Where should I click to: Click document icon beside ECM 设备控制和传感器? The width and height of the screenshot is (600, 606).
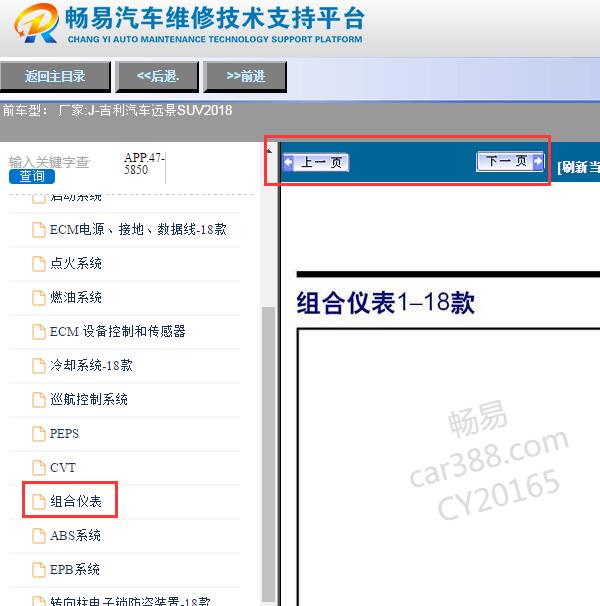click(x=39, y=332)
